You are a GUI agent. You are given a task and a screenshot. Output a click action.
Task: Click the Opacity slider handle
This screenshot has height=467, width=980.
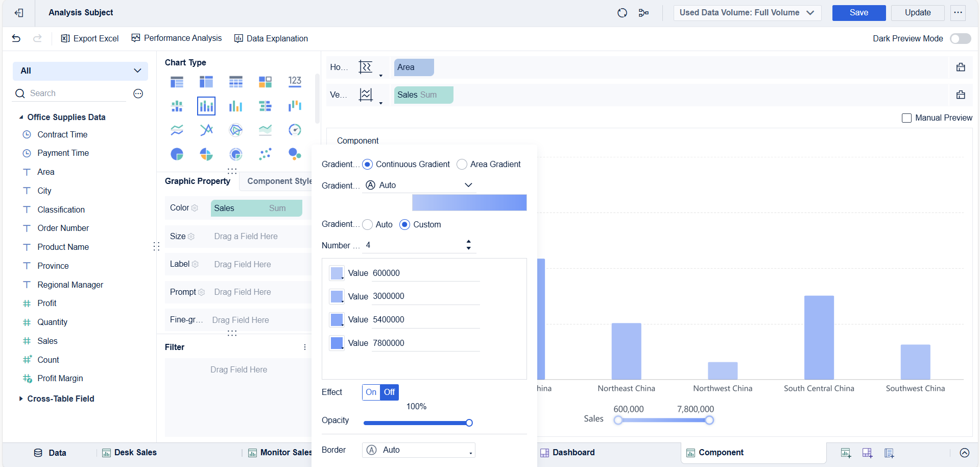click(x=469, y=423)
